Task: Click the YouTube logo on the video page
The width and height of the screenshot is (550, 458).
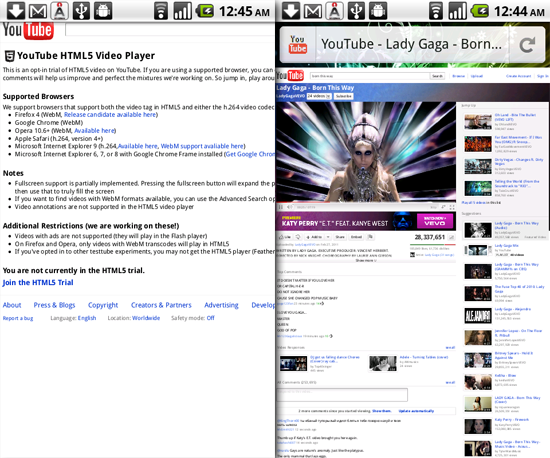Action: pyautogui.click(x=290, y=75)
